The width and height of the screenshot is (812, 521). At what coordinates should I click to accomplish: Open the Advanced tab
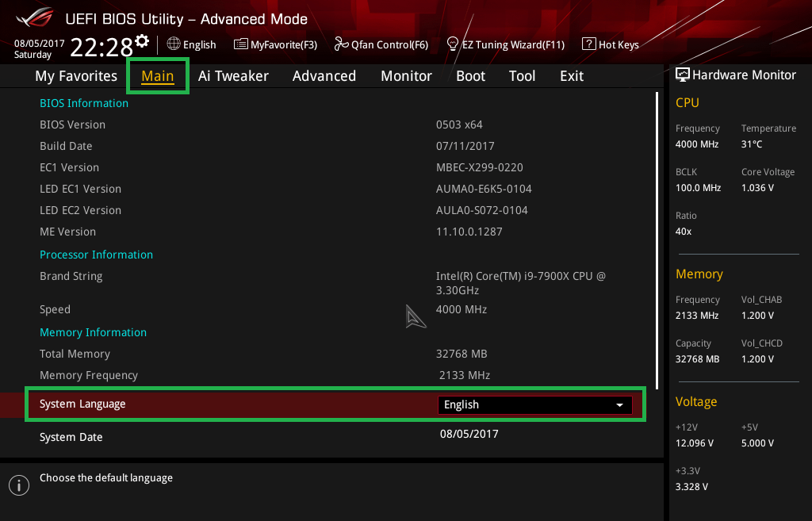[324, 76]
